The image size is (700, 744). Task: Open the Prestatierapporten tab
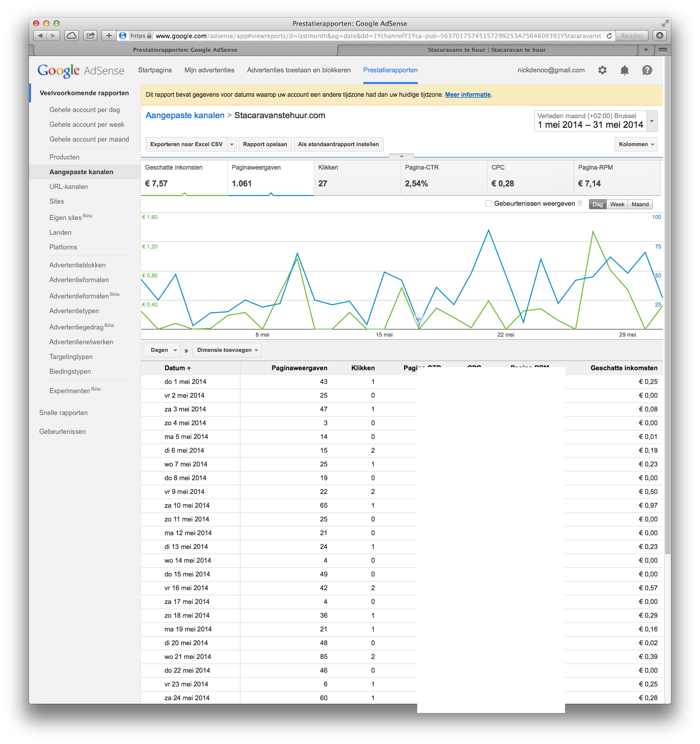pyautogui.click(x=390, y=70)
